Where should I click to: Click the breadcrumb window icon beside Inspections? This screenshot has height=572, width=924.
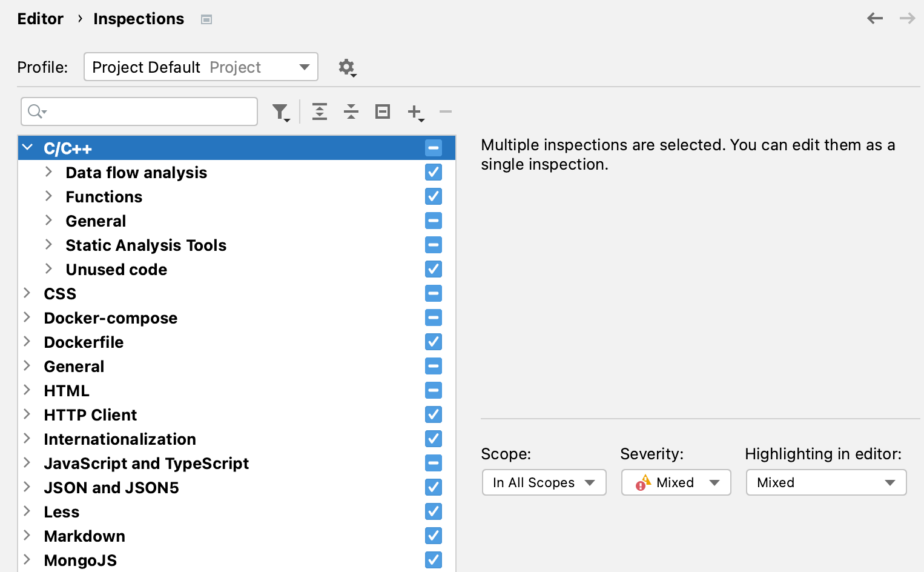coord(206,19)
